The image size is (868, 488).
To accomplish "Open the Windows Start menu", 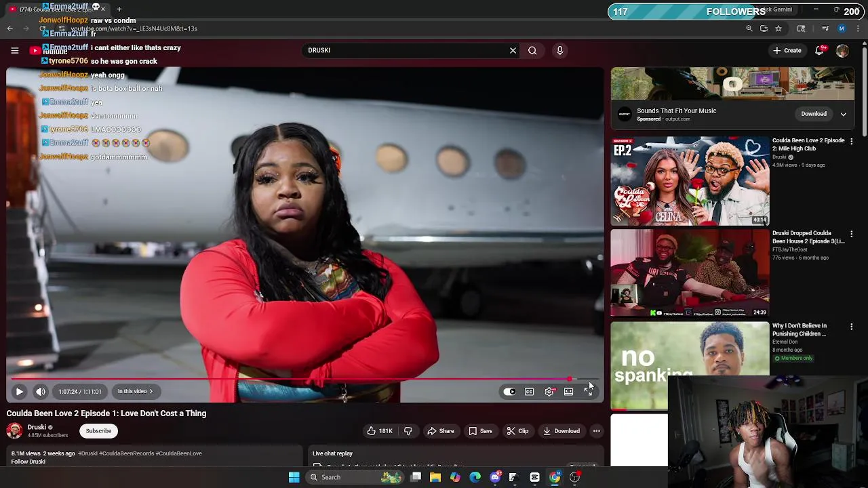I will [x=294, y=477].
